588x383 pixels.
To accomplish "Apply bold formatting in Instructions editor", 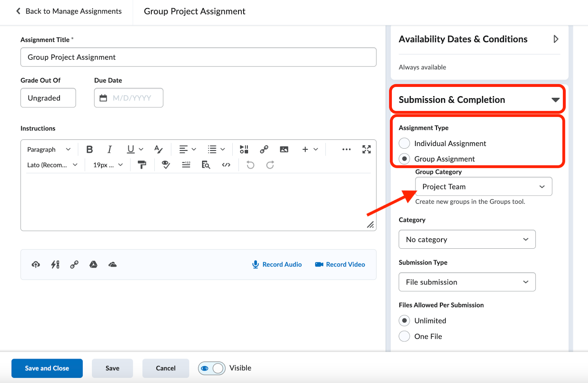I will [89, 149].
